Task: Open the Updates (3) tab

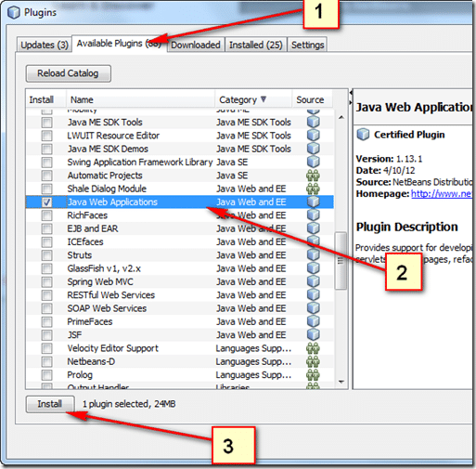Action: point(45,45)
